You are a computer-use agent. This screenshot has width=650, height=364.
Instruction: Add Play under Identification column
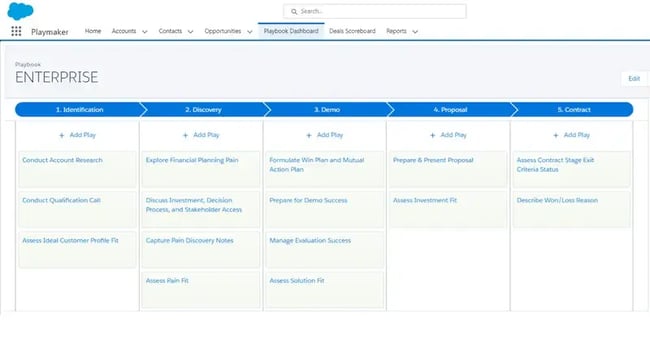point(78,135)
